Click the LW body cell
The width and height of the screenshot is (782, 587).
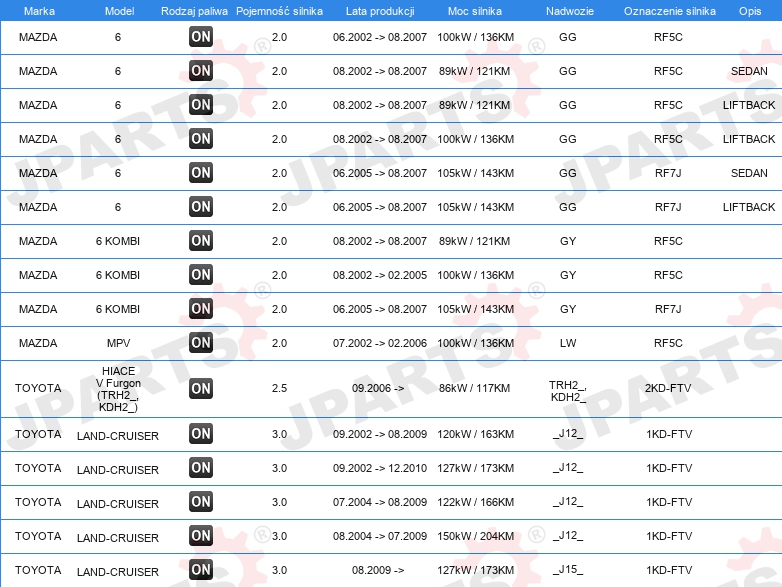(x=568, y=343)
